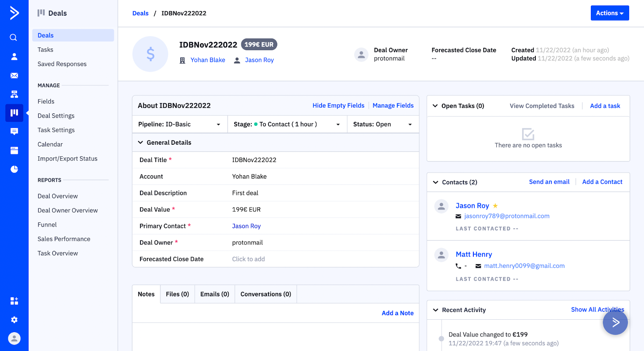Open the Pipeline: ID-Basic dropdown
Viewport: 644px width, 351px height.
point(180,124)
